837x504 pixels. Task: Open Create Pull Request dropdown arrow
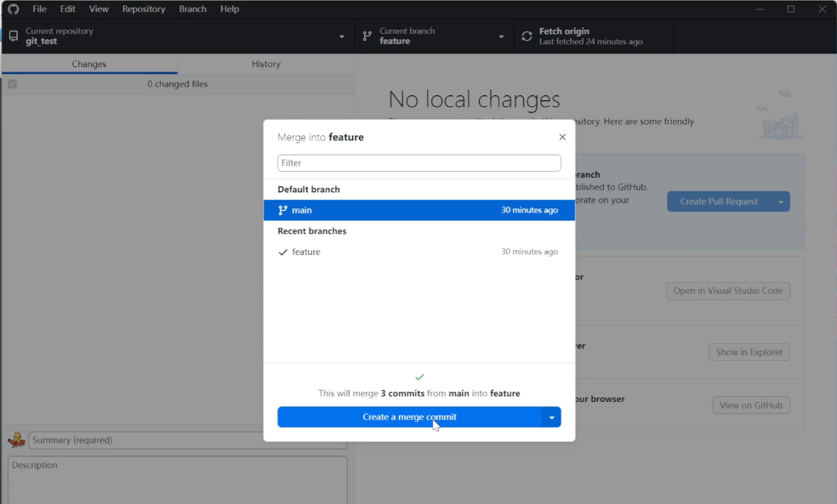[780, 201]
